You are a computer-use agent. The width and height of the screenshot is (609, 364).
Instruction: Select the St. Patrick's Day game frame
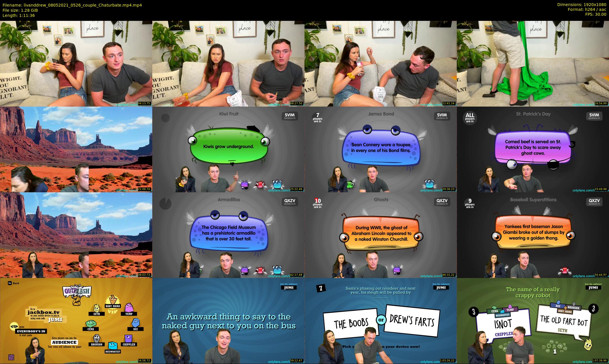pyautogui.click(x=533, y=149)
